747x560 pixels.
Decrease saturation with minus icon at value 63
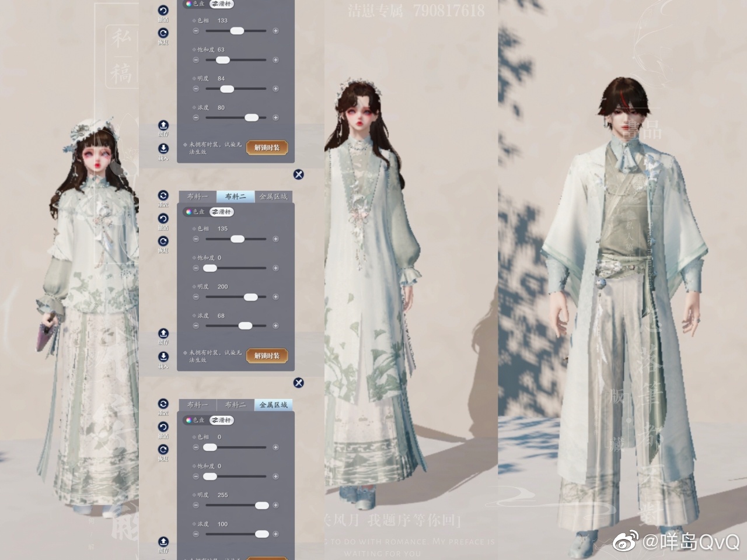point(196,60)
